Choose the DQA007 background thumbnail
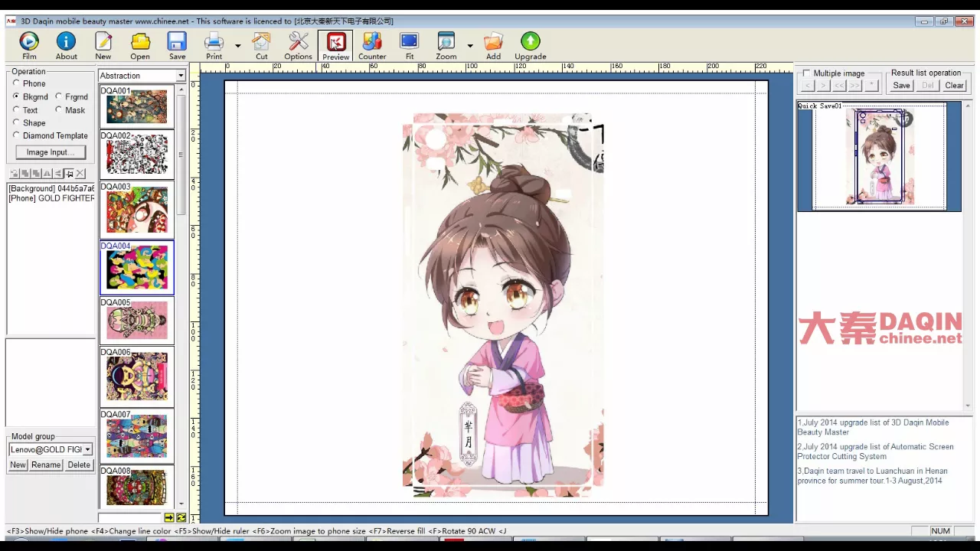 [x=137, y=435]
